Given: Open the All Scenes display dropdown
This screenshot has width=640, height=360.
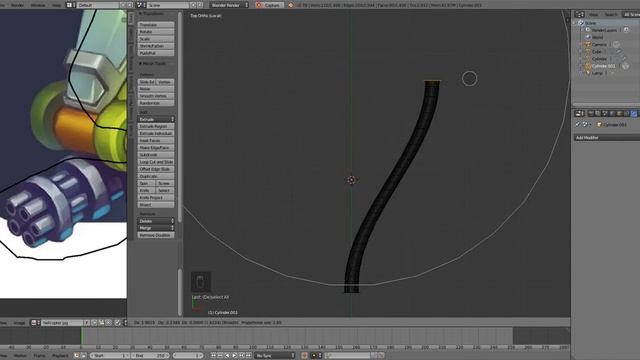Looking at the screenshot, I should click(631, 14).
